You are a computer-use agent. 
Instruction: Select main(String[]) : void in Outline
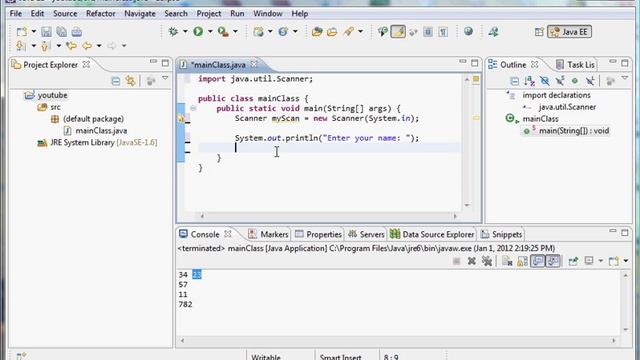[573, 131]
